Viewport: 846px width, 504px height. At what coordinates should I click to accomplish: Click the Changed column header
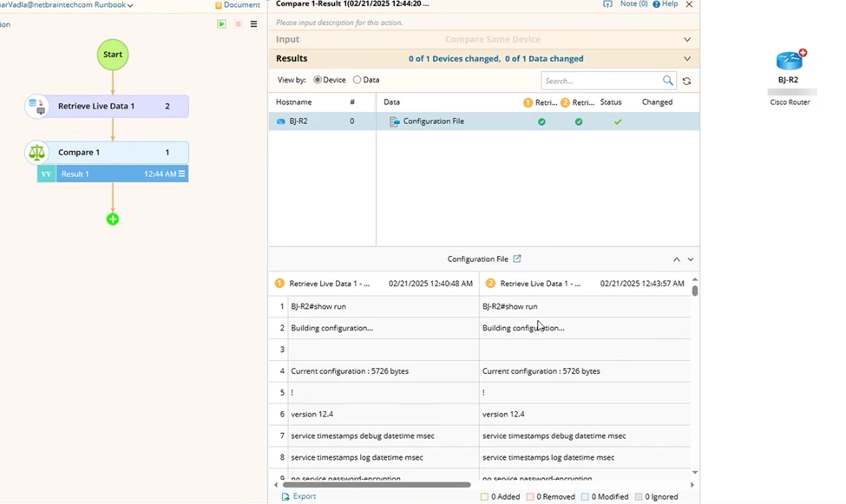657,102
